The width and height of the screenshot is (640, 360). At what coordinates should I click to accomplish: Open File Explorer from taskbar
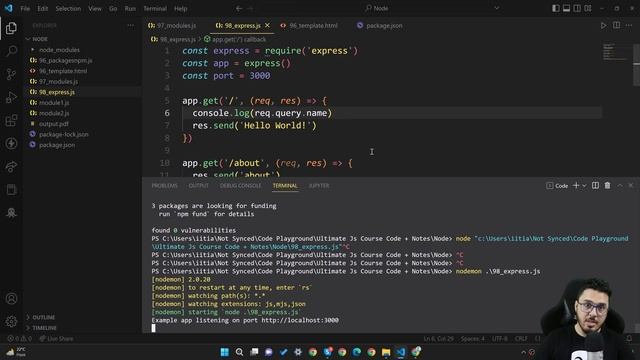[x=386, y=352]
